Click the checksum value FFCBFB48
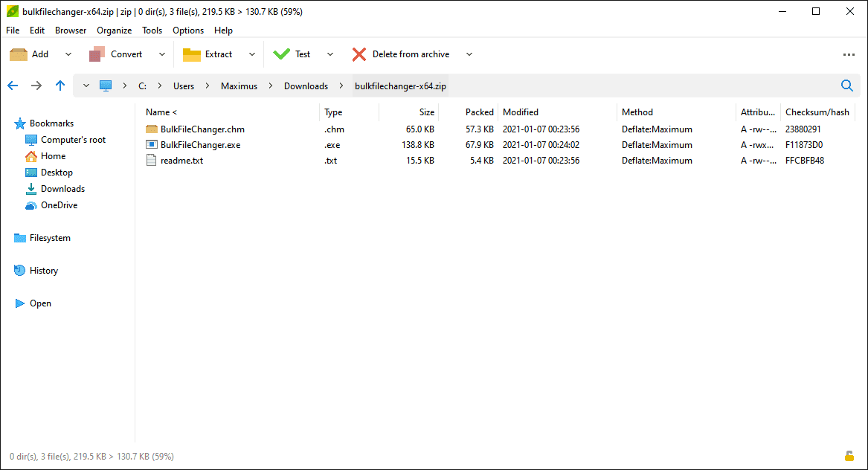868x470 pixels. pos(804,161)
